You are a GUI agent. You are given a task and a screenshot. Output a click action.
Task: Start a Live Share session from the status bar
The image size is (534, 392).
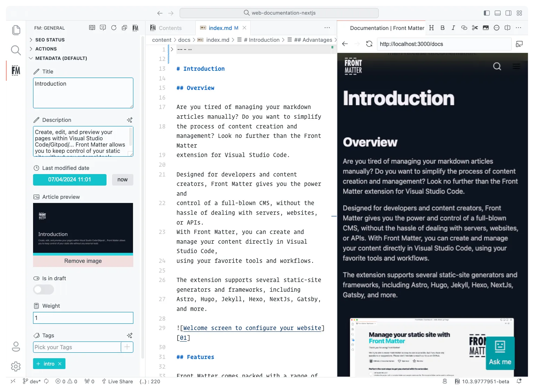point(117,381)
